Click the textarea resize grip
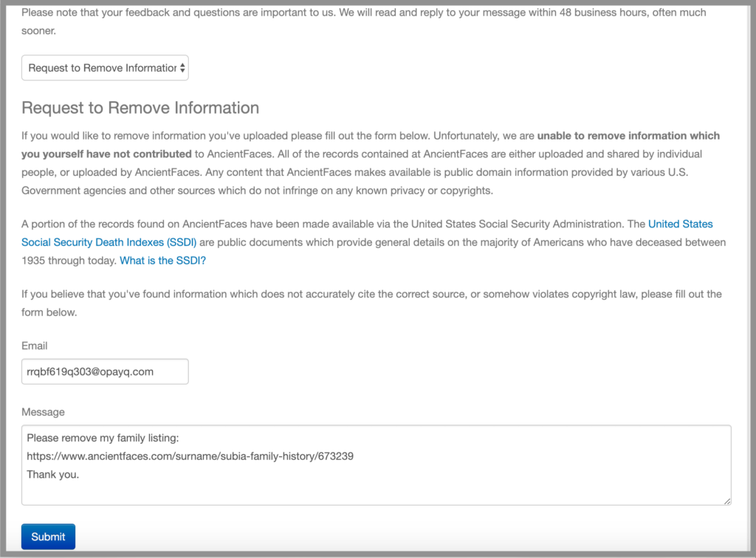Viewport: 756px width, 558px height. pos(726,500)
